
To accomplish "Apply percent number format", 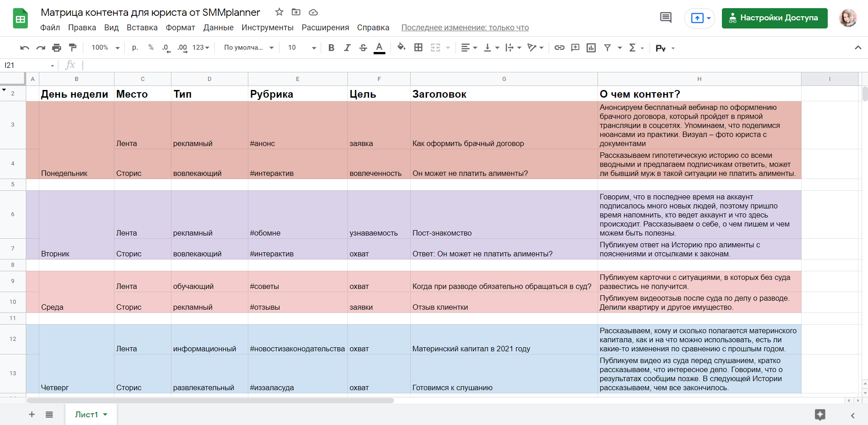I will click(151, 47).
